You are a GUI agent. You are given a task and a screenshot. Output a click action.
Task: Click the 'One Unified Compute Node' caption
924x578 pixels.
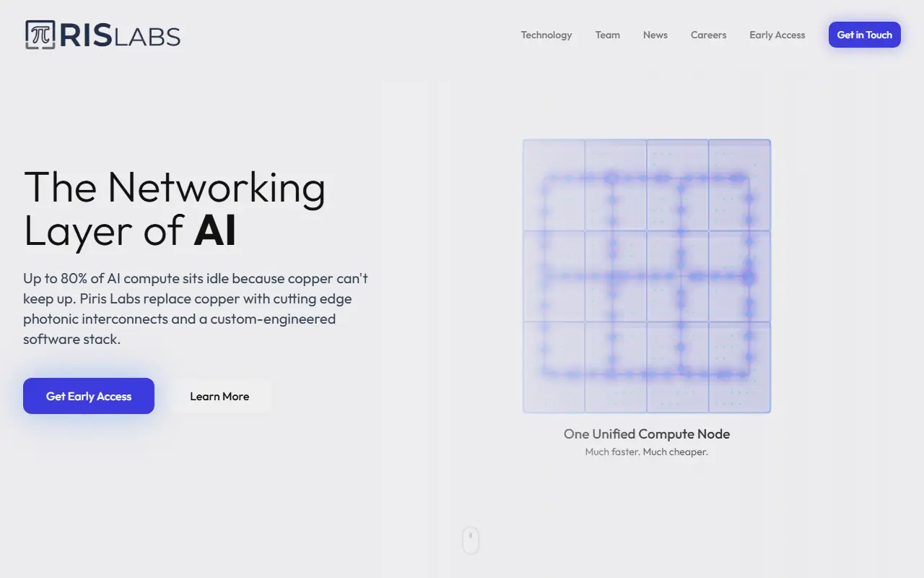point(647,434)
